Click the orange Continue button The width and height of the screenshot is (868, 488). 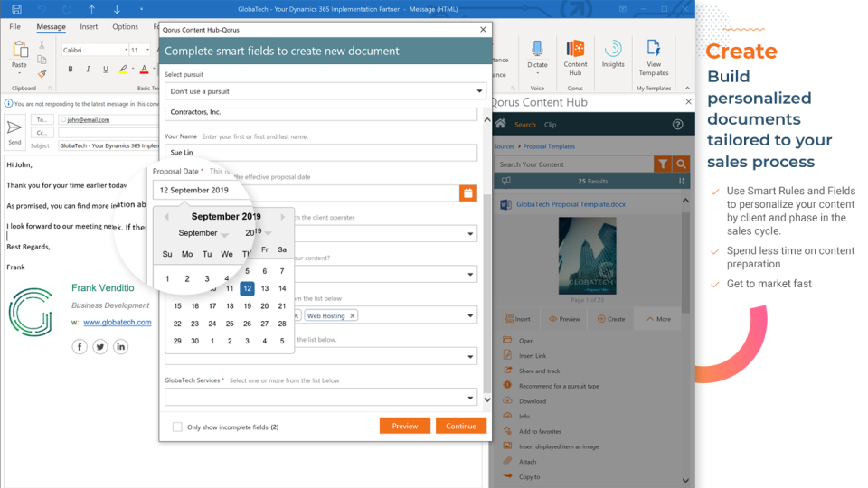(x=461, y=426)
